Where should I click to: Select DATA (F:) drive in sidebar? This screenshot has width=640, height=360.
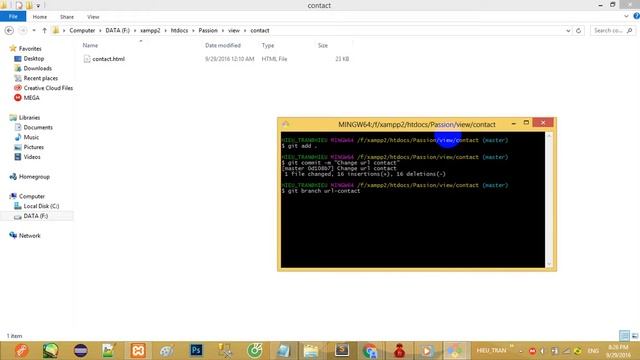coord(36,216)
